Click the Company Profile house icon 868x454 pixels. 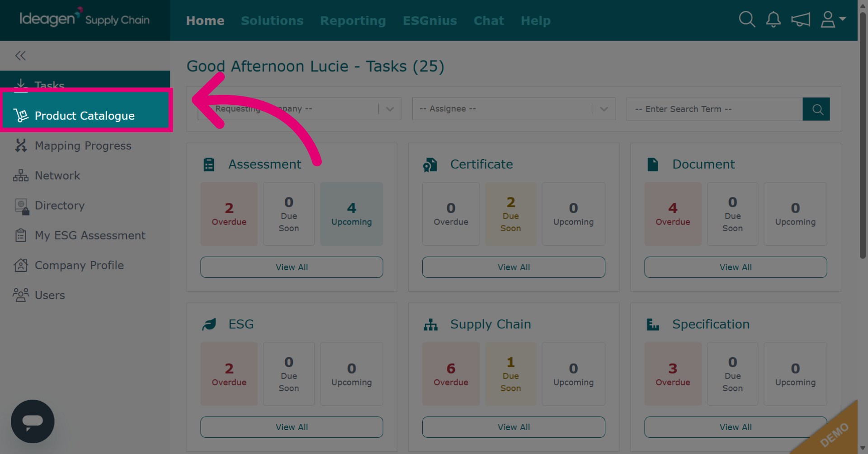click(x=21, y=265)
